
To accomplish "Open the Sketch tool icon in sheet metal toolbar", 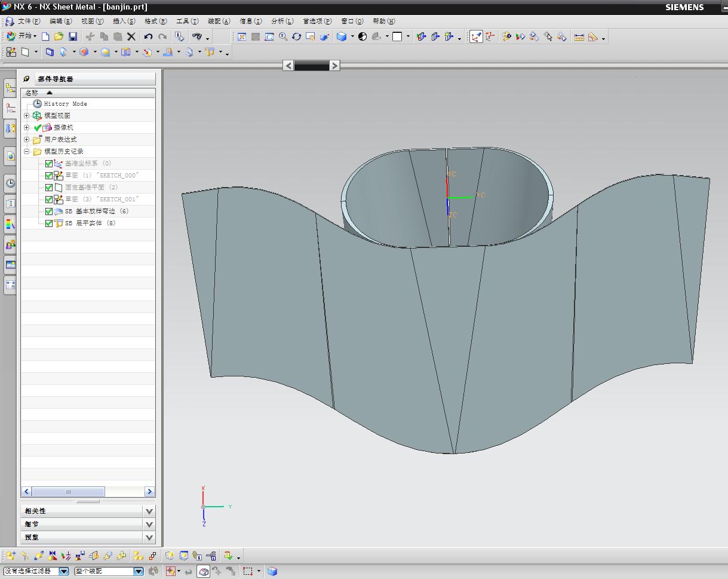I will pos(11,52).
